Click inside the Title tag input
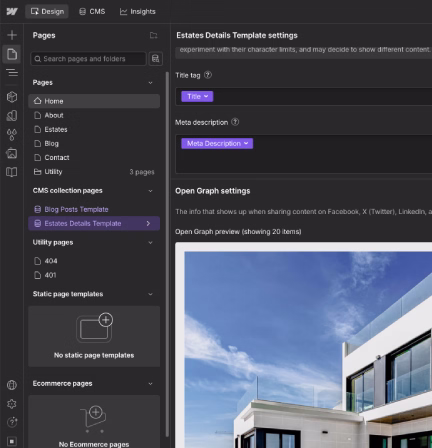432x448 pixels. click(x=303, y=97)
